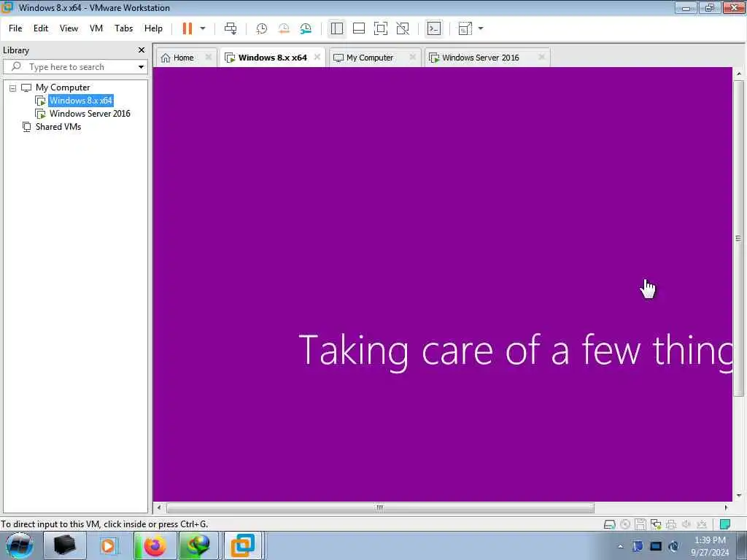Open the media player in the taskbar

(x=109, y=545)
